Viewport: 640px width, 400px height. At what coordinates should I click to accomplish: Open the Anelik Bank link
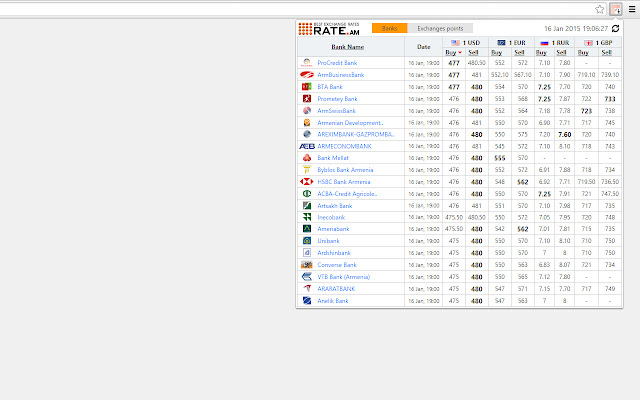point(333,301)
